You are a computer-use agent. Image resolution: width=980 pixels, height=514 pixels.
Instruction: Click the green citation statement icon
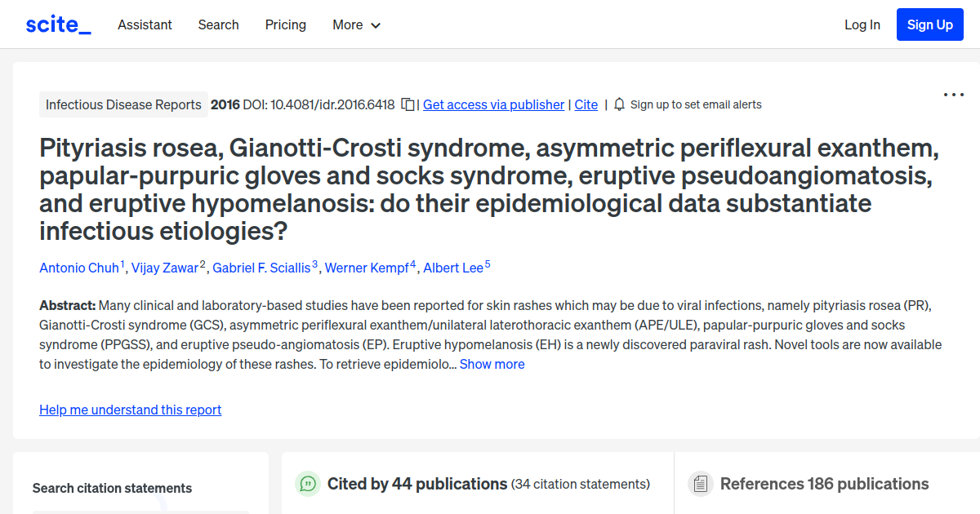click(x=307, y=484)
